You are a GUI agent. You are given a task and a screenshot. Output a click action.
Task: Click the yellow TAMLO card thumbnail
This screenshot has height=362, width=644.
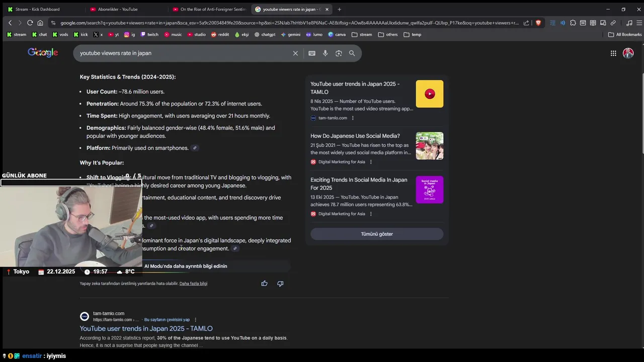click(430, 94)
